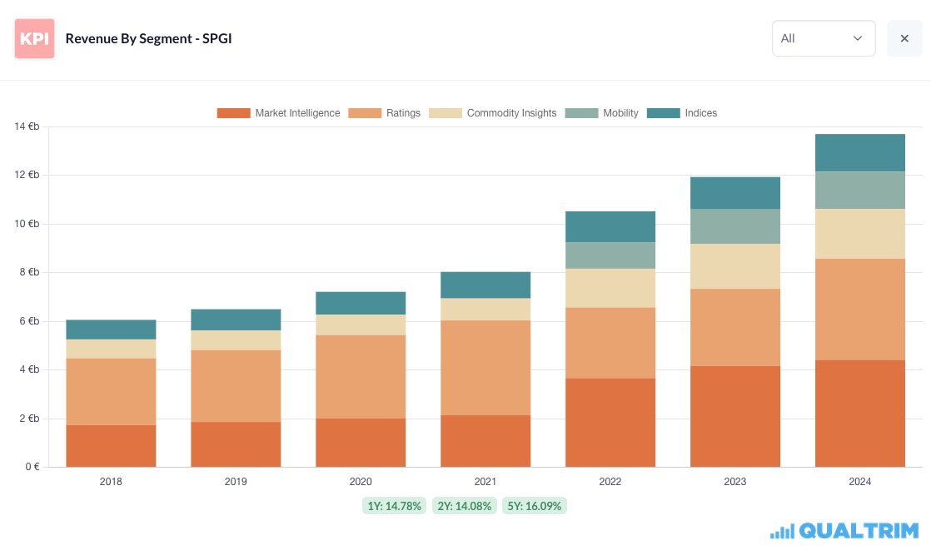Click the 14 €b axis label
This screenshot has width=931, height=560.
(x=27, y=126)
